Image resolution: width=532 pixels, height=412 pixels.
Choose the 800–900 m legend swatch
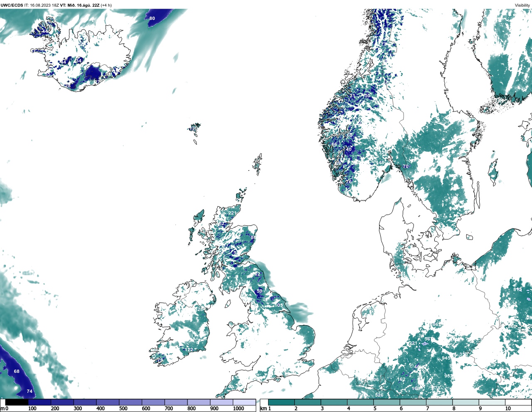click(199, 402)
